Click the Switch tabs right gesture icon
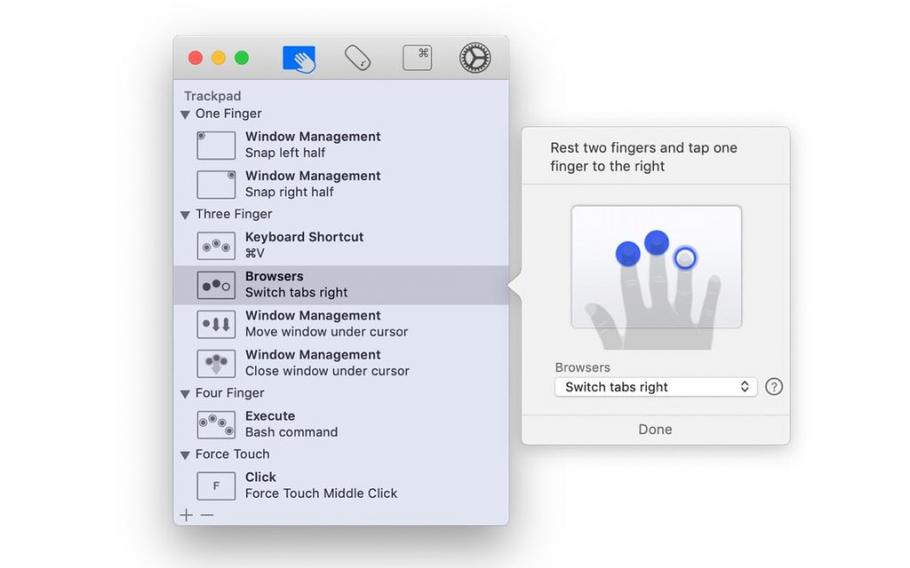This screenshot has height=568, width=910. 216,285
